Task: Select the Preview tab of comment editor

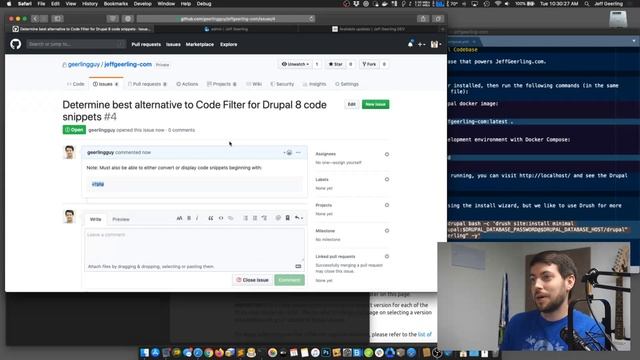Action: point(121,219)
